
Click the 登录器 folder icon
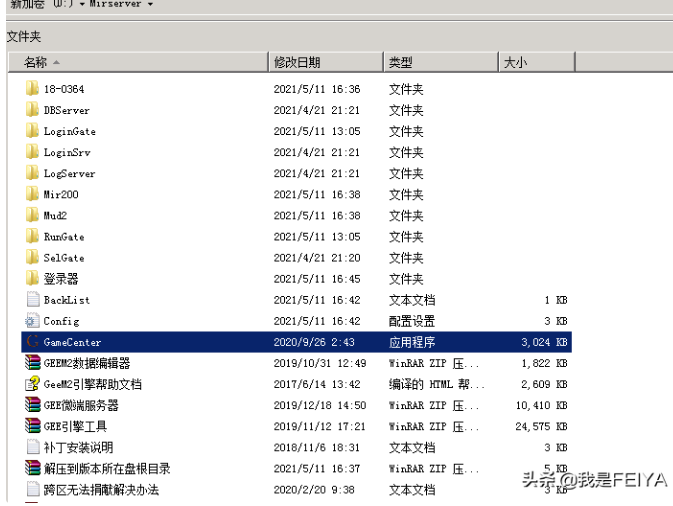click(32, 278)
